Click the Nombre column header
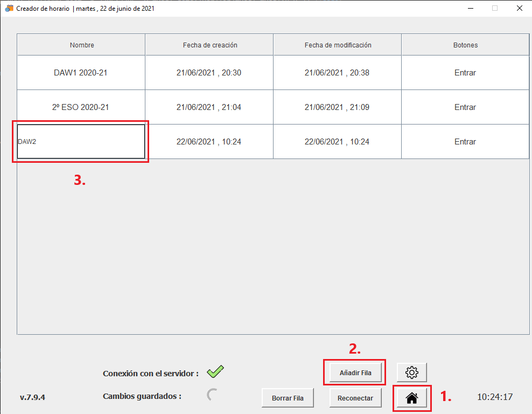This screenshot has width=532, height=414. (82, 45)
